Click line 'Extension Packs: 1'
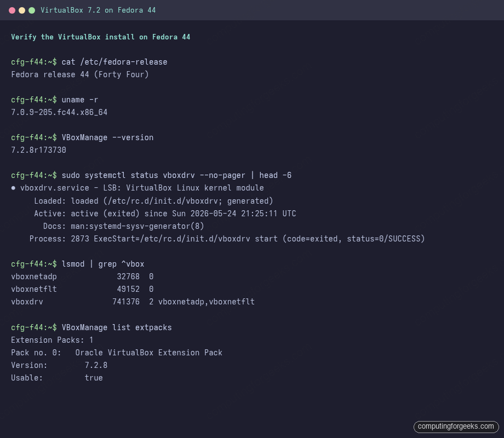504x438 pixels. pos(52,340)
